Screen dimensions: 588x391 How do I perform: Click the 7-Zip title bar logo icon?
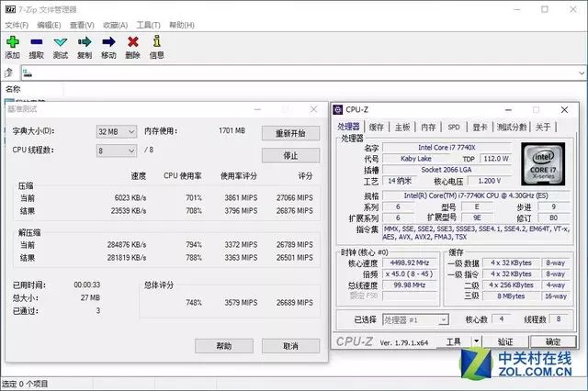pos(10,9)
